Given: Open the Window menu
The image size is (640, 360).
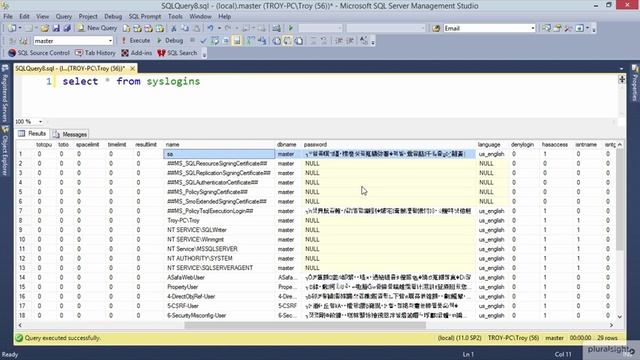Looking at the screenshot, I should tap(200, 17).
